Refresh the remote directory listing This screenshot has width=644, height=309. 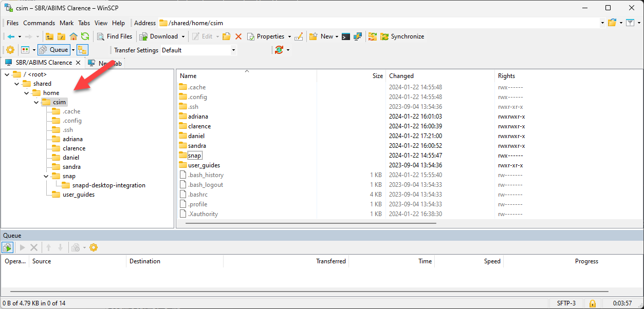click(85, 36)
